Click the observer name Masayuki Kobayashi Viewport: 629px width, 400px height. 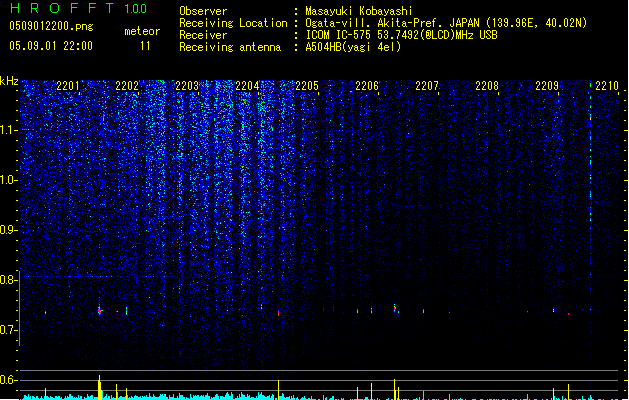coord(359,11)
